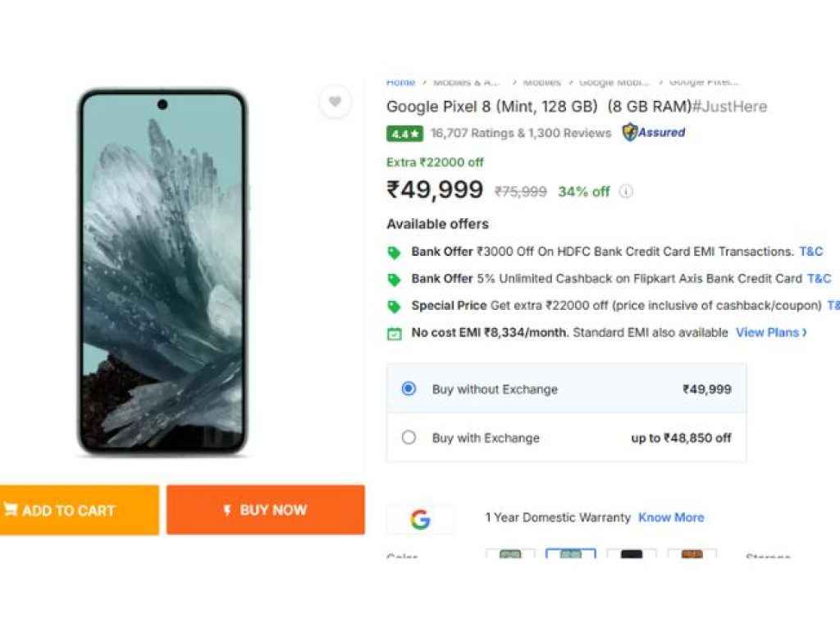
Task: Click the Add to Cart button
Action: (x=79, y=510)
